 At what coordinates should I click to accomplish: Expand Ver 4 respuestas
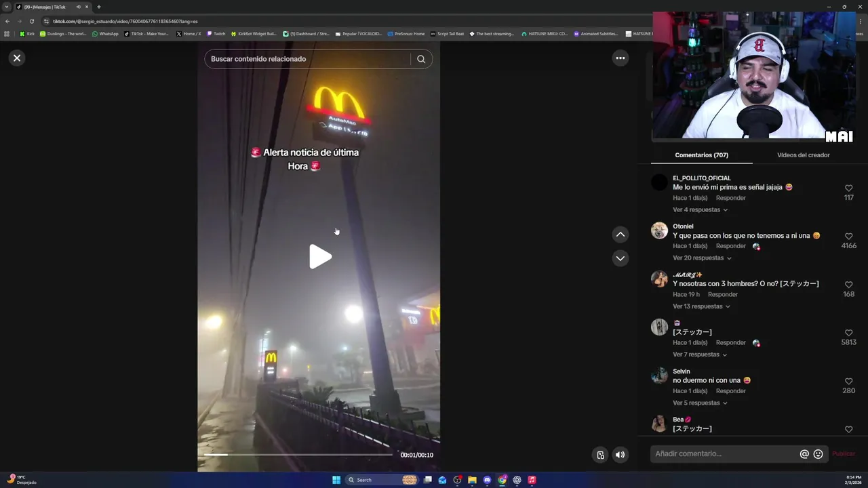pos(700,210)
